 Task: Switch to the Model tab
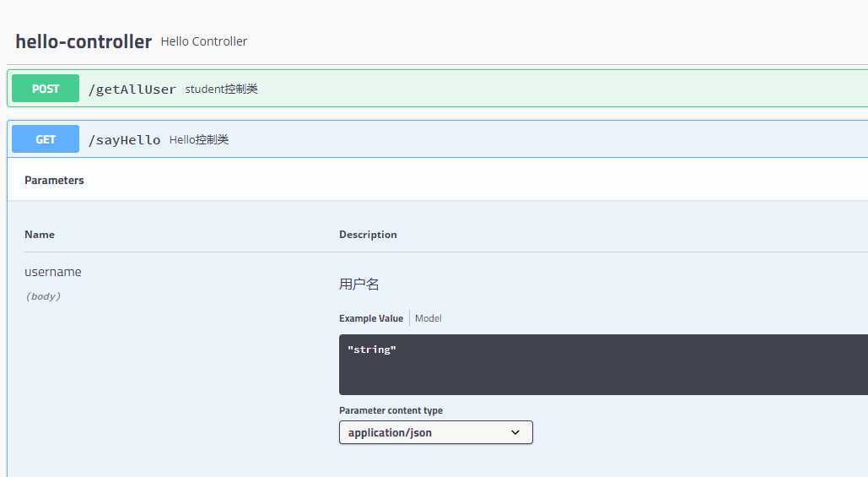tap(428, 318)
